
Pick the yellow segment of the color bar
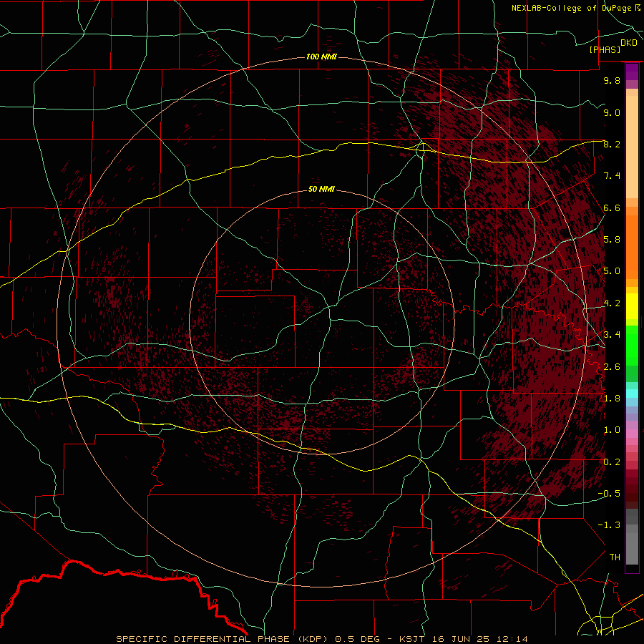click(x=632, y=306)
